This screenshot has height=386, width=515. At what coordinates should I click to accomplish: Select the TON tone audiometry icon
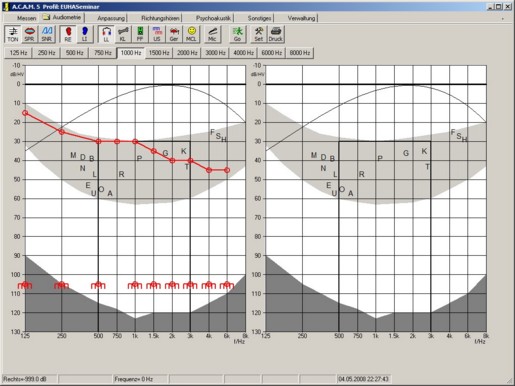click(13, 34)
